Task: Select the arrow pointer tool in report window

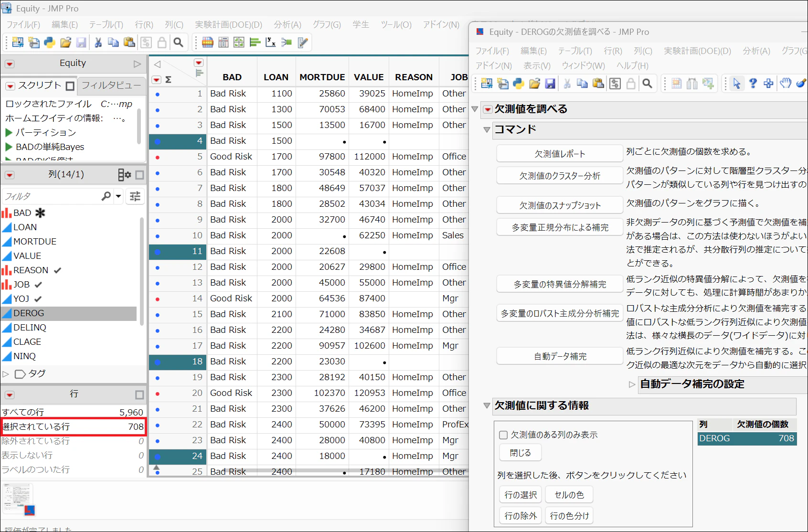Action: 737,84
